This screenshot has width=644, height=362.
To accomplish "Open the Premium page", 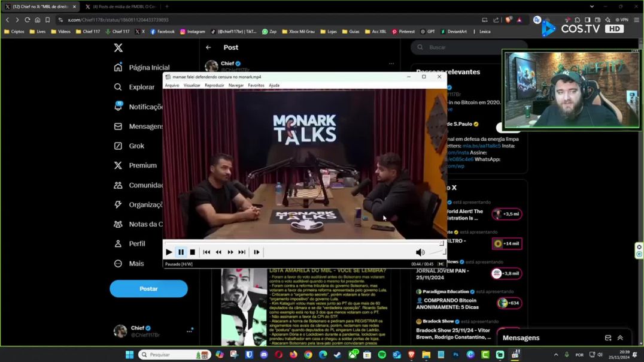I will 135,165.
